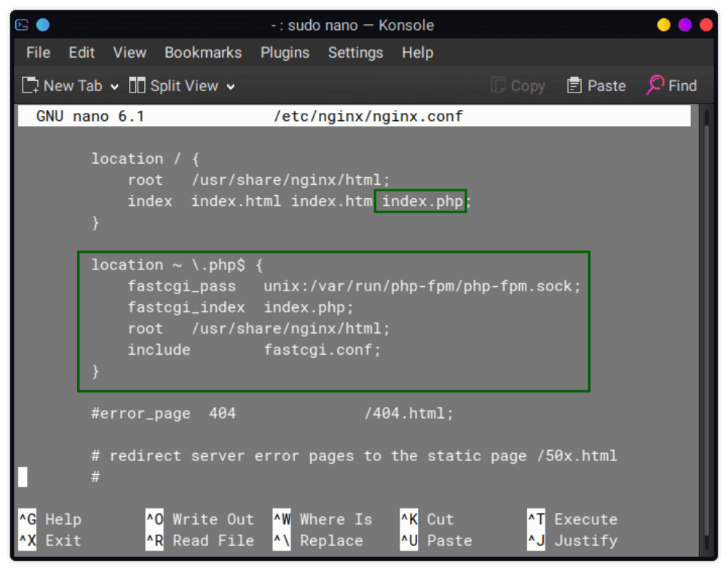Open the Settings menu
728x571 pixels.
355,52
